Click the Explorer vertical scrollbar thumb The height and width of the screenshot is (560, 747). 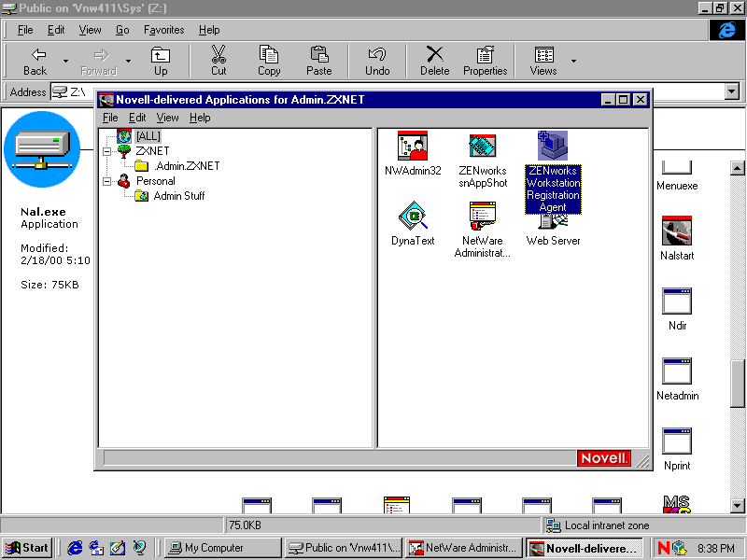pos(737,384)
